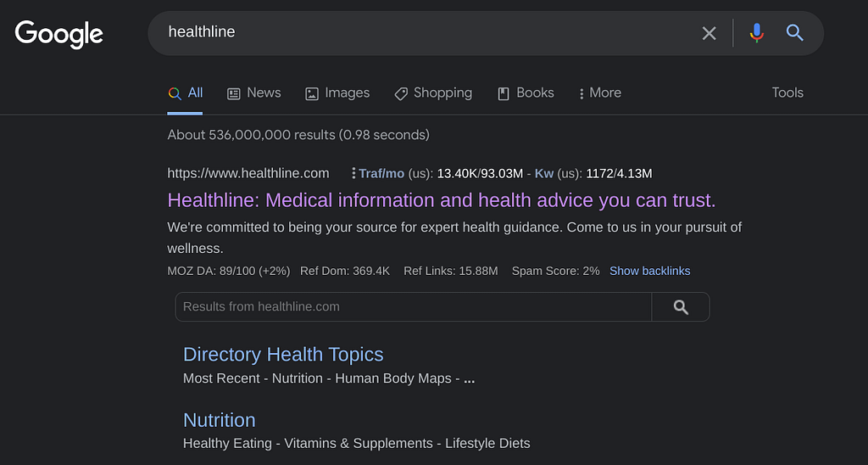Click the Images tab picture icon
Image resolution: width=868 pixels, height=465 pixels.
click(312, 93)
